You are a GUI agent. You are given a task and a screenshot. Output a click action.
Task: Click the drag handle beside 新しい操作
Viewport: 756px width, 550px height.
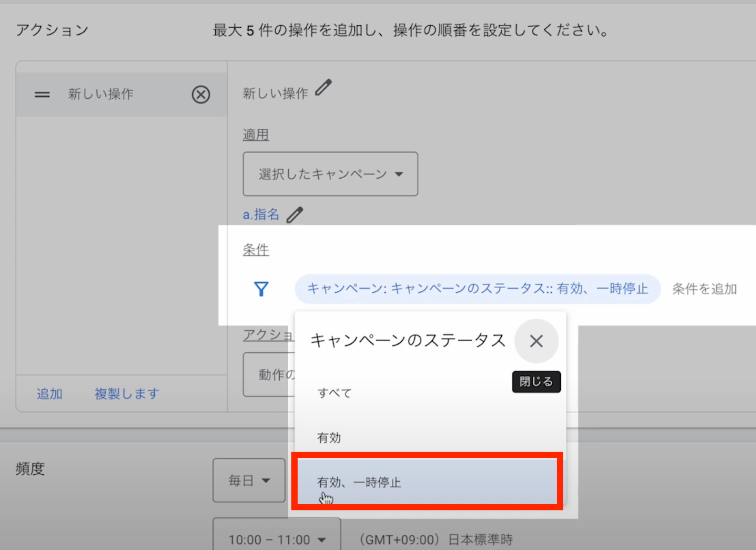42,94
